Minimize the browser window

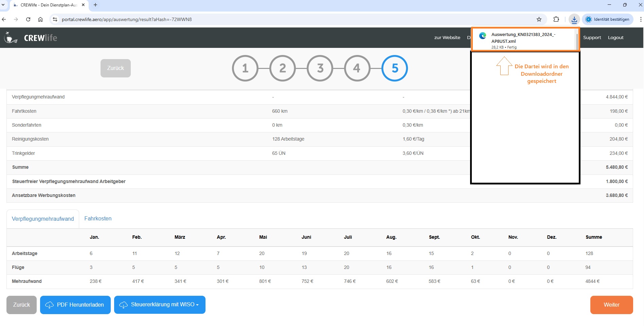click(x=609, y=5)
